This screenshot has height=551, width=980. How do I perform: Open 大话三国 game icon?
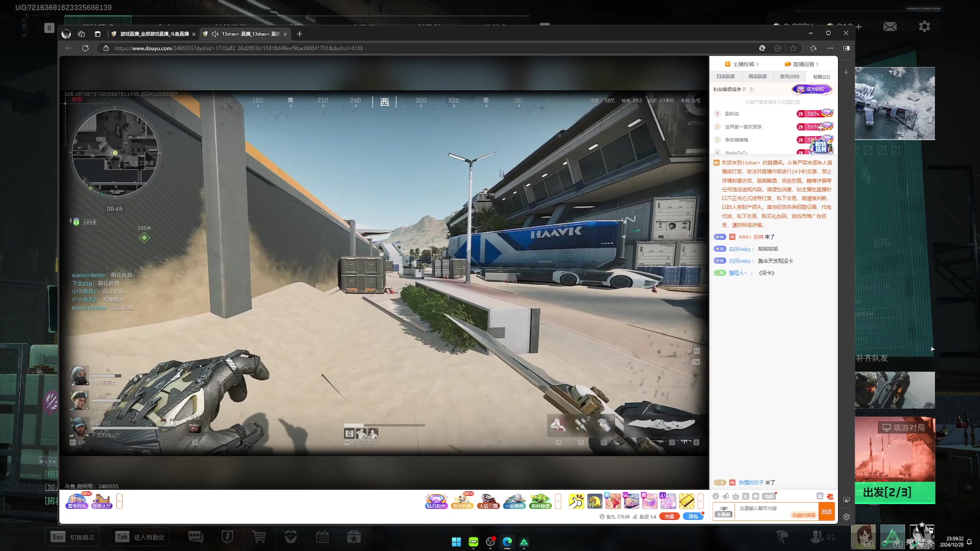coord(488,501)
